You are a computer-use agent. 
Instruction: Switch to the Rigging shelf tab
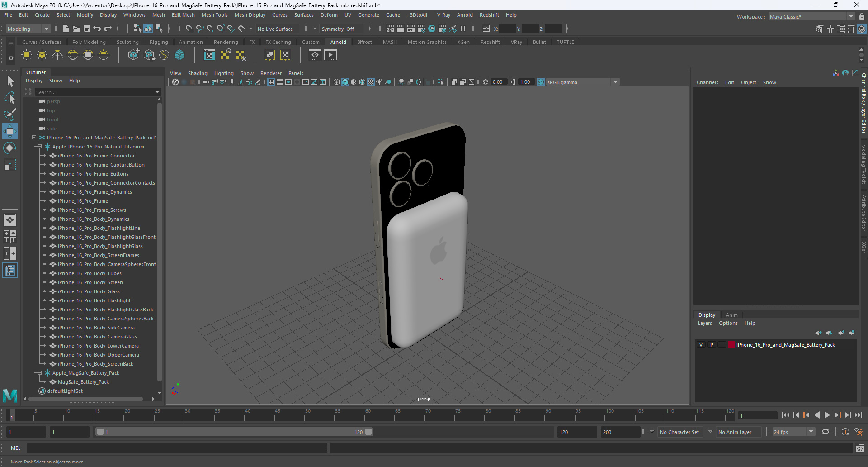[159, 42]
